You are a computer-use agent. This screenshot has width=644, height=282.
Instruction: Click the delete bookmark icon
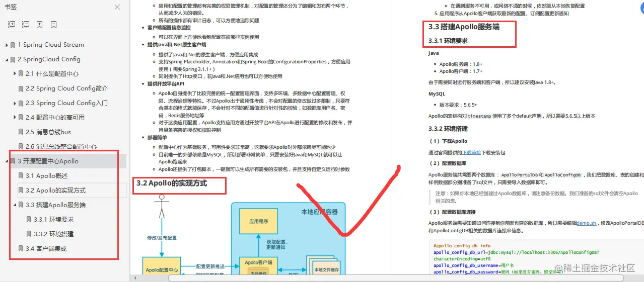[53, 25]
